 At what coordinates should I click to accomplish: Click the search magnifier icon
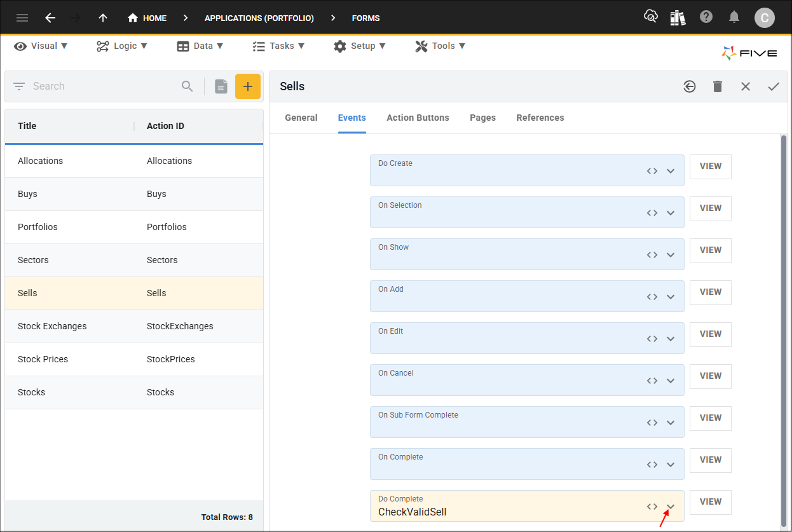tap(187, 86)
